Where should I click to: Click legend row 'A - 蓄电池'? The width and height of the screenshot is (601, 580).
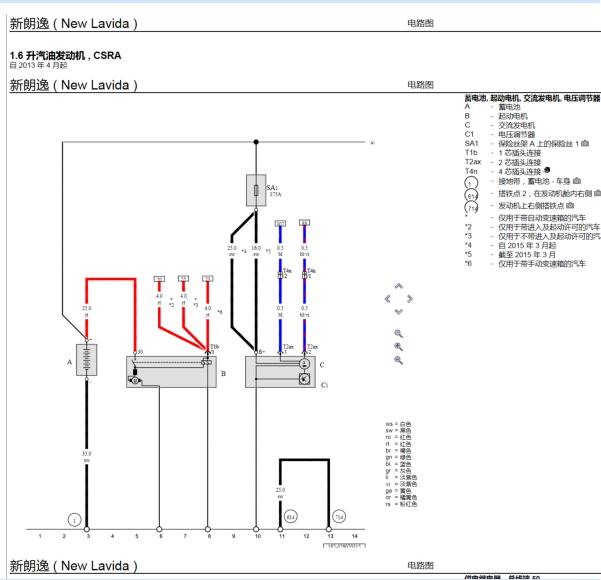(x=493, y=107)
